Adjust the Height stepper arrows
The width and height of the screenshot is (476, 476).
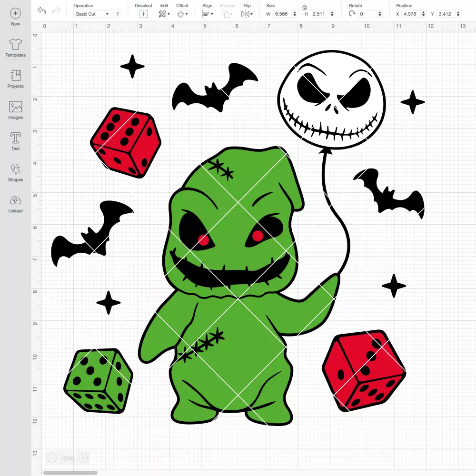332,14
